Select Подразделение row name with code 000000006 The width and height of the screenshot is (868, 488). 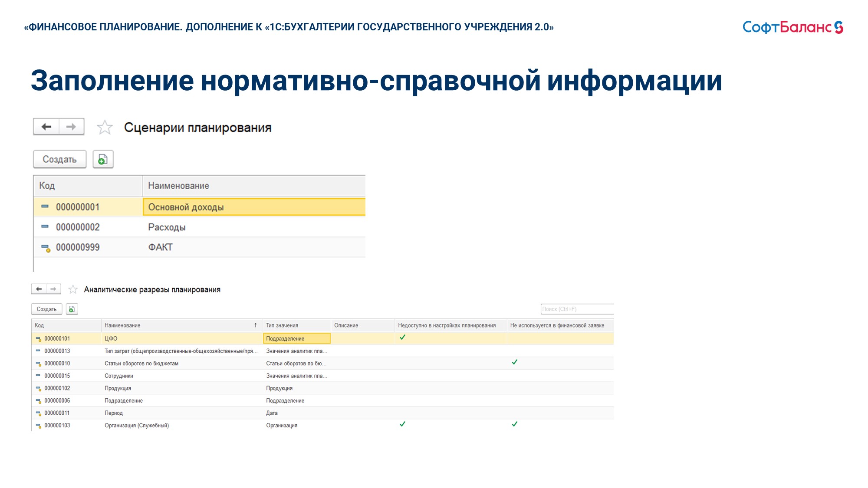click(124, 401)
